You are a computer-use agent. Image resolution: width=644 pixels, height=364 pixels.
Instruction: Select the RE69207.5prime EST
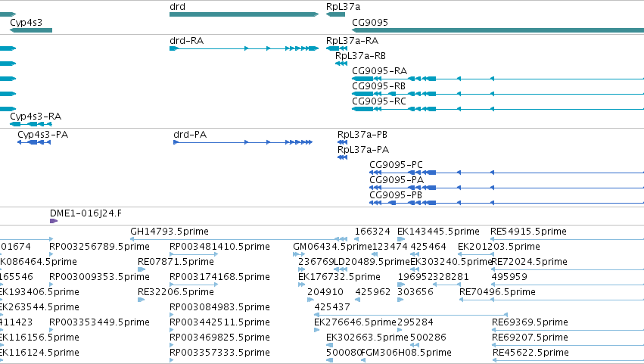568,346
